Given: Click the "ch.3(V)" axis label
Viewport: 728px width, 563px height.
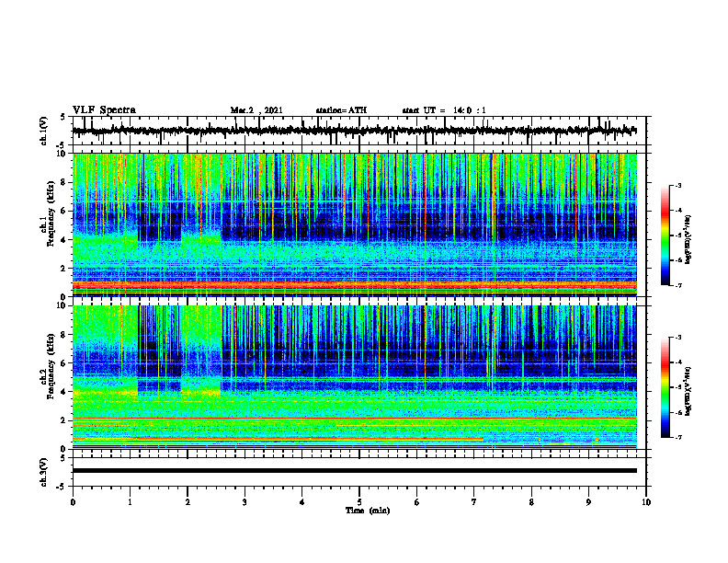Looking at the screenshot, I should (x=43, y=473).
